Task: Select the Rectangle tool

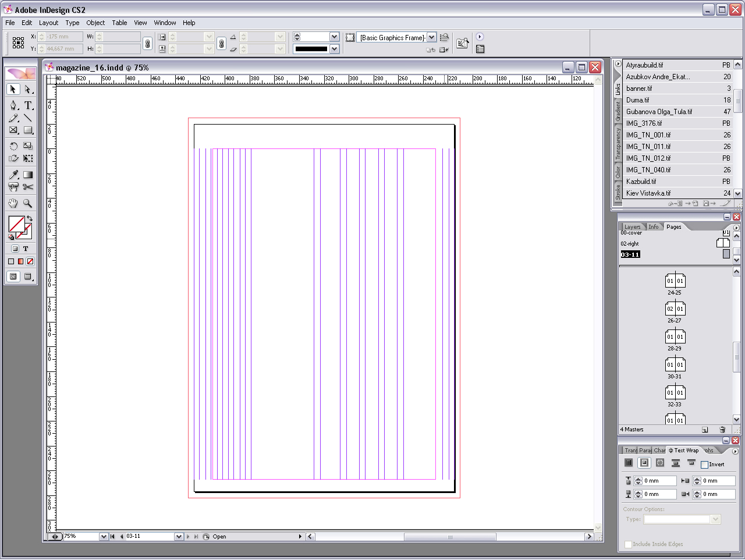Action: click(28, 130)
